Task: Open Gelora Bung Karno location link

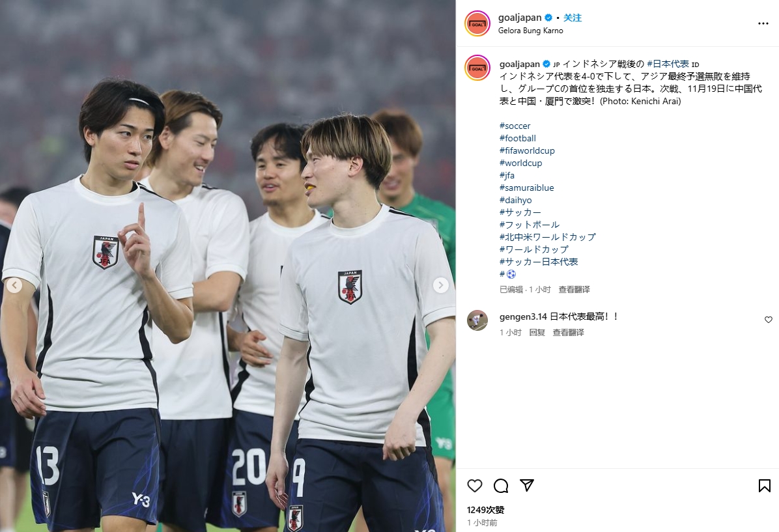Action: 531,31
